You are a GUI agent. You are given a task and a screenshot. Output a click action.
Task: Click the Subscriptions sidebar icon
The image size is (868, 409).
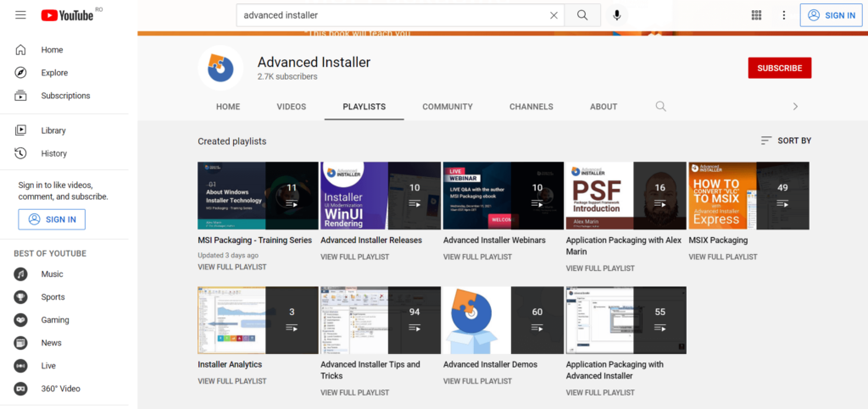click(x=20, y=96)
